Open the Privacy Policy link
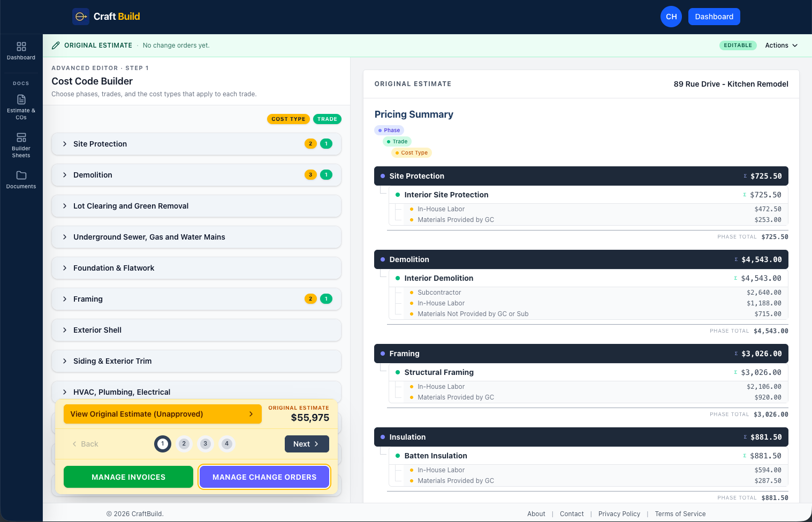 pos(619,514)
